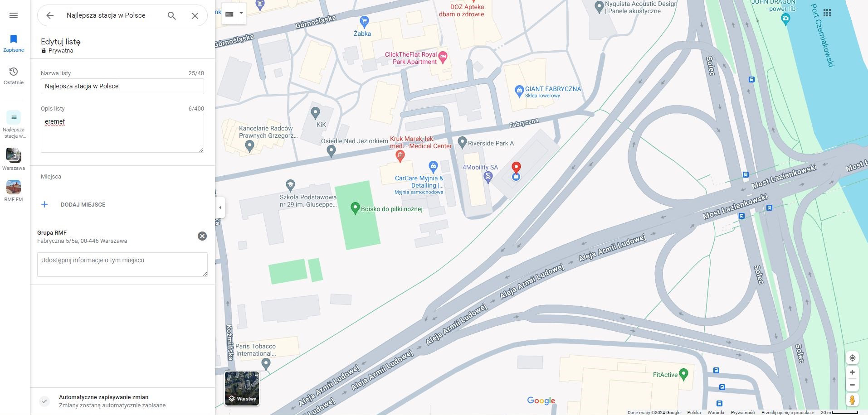
Task: Click the back arrow in search box
Action: [x=50, y=15]
